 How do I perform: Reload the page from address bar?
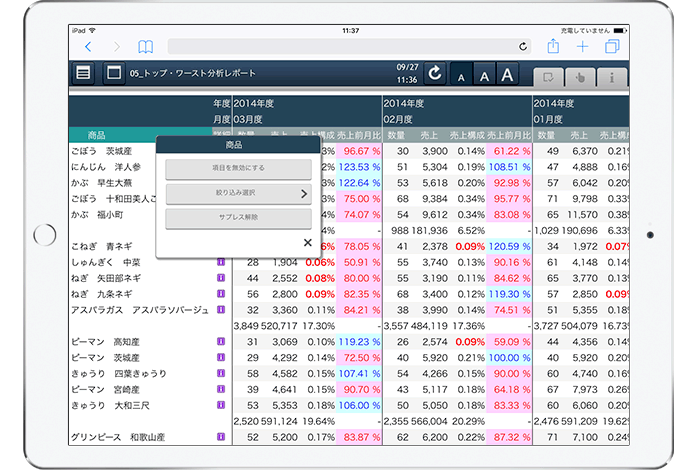point(523,46)
